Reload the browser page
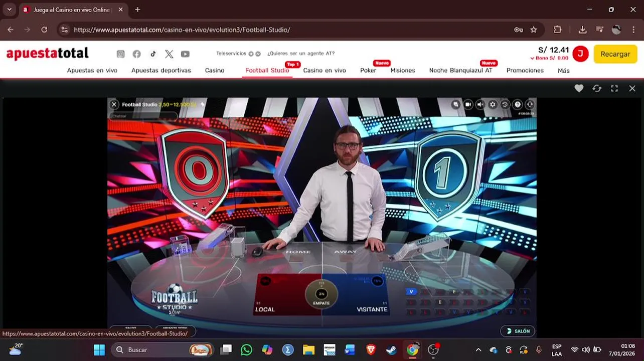 coord(44,30)
